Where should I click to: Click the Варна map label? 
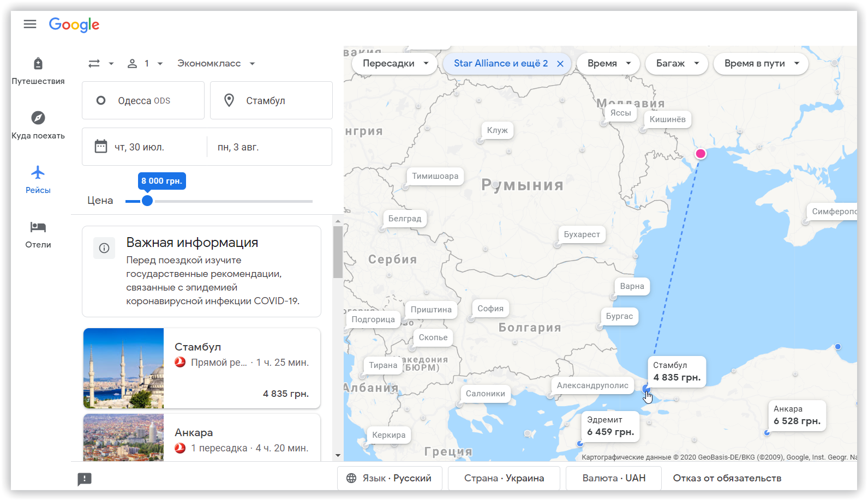coord(632,286)
